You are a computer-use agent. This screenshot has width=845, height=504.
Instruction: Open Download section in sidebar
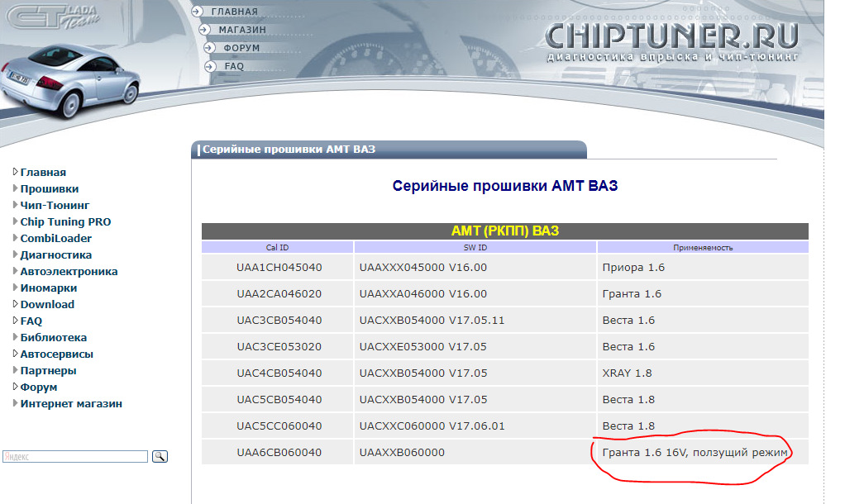(47, 304)
